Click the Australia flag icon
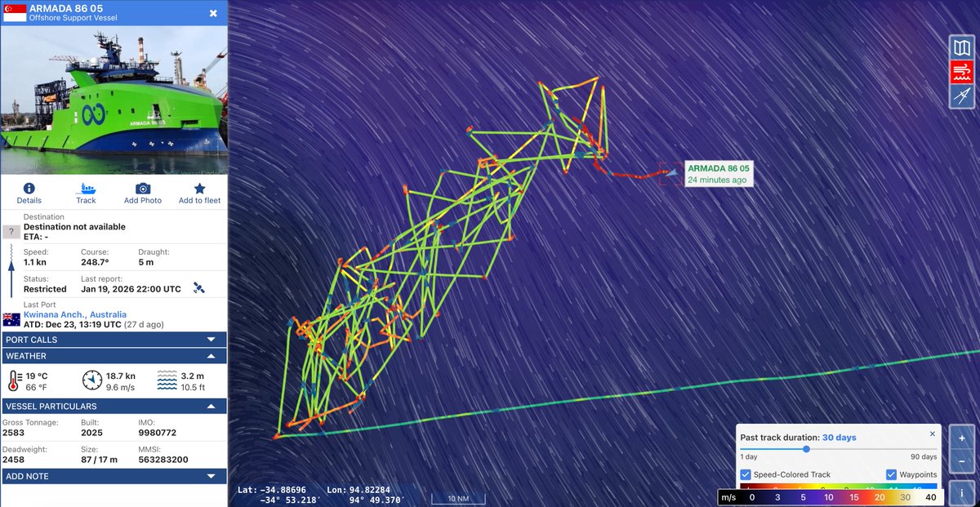The image size is (980, 507). pos(11,319)
